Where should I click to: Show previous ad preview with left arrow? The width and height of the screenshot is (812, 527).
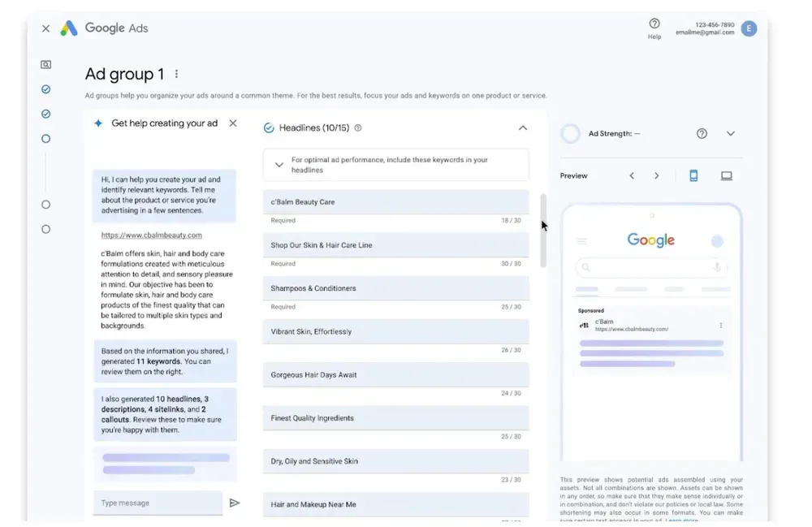pos(632,176)
